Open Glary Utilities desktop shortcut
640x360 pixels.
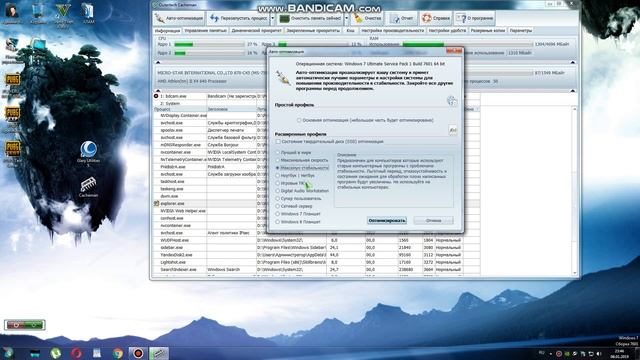pyautogui.click(x=89, y=153)
